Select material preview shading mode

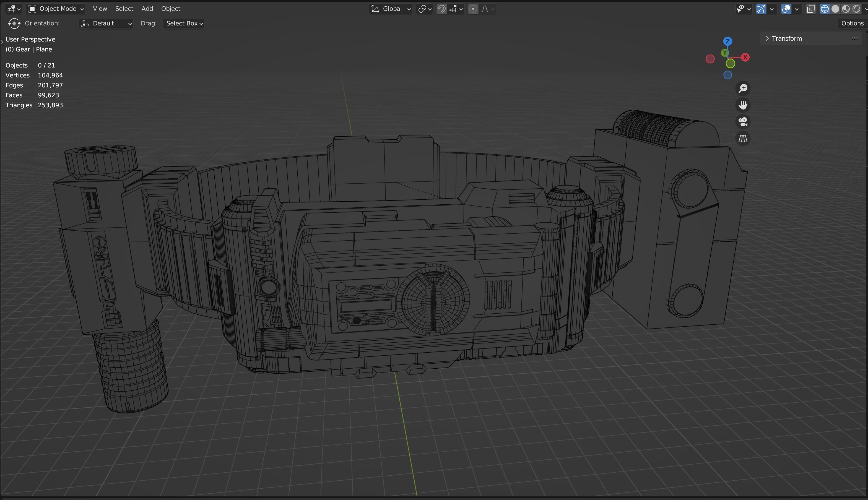click(x=846, y=9)
